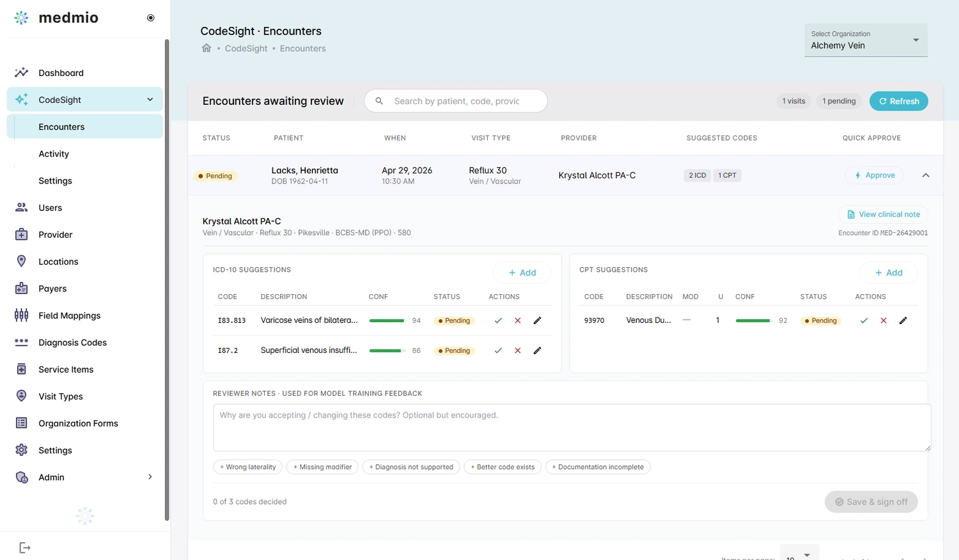Click the Pending status badge for Lacks
Image resolution: width=959 pixels, height=560 pixels.
(215, 176)
